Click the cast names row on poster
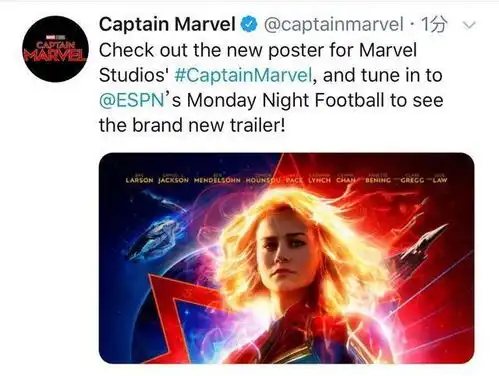This screenshot has width=499, height=376. point(286,179)
